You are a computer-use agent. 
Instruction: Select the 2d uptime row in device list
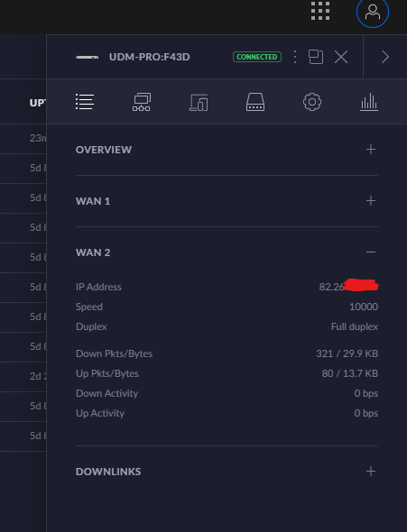coord(23,377)
